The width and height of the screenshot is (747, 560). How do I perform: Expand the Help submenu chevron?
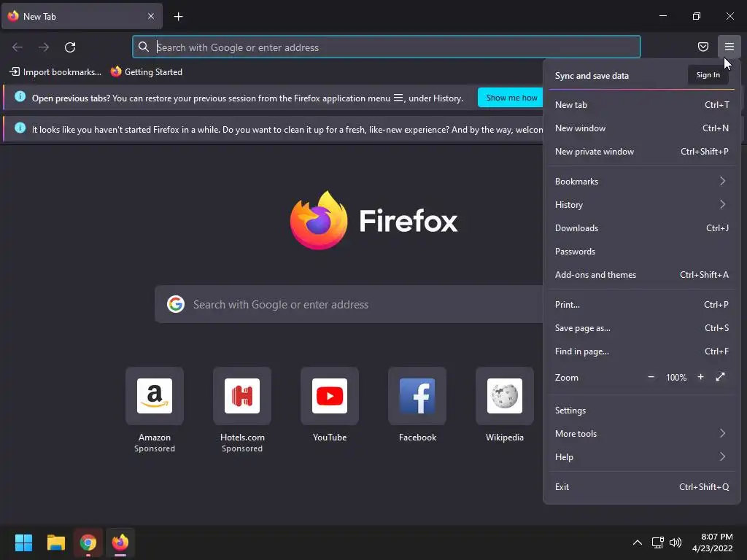point(723,456)
